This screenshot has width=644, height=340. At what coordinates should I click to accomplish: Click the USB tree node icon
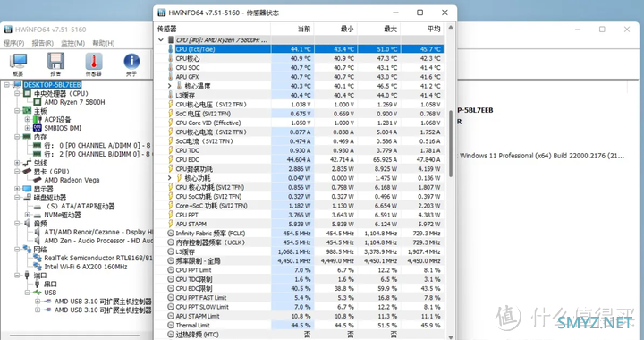38,293
